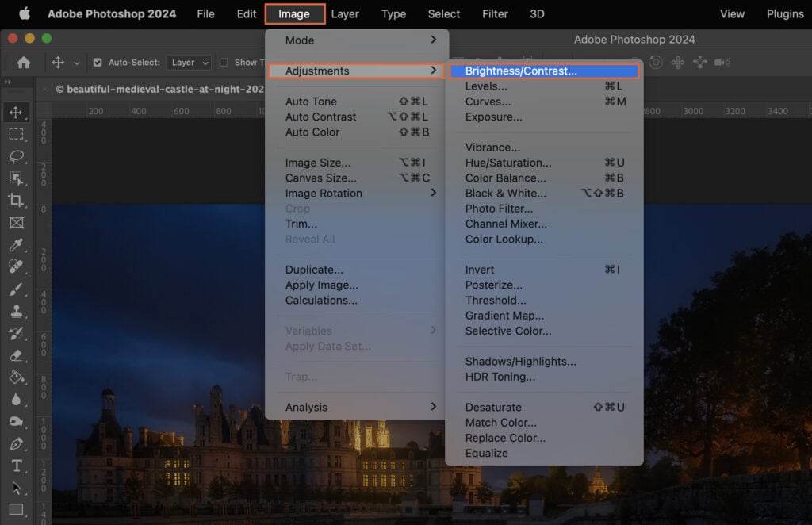Select the Eyedropper tool
The width and height of the screenshot is (812, 525).
tap(16, 245)
